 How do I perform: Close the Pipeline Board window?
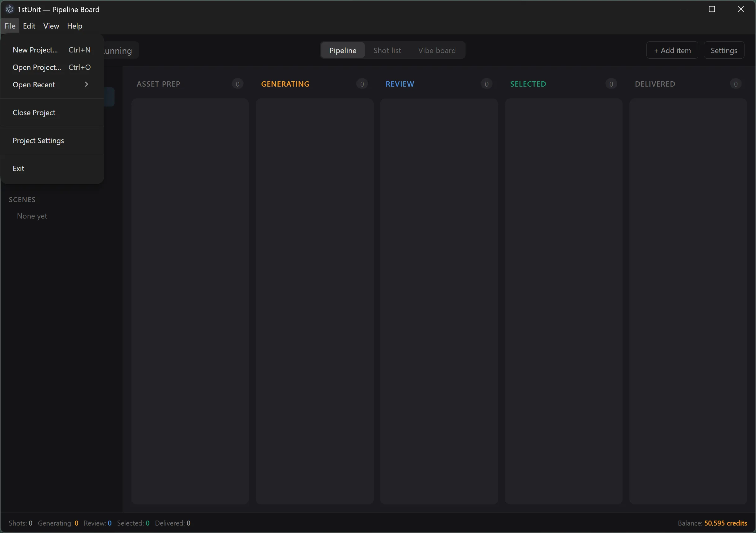coord(740,9)
